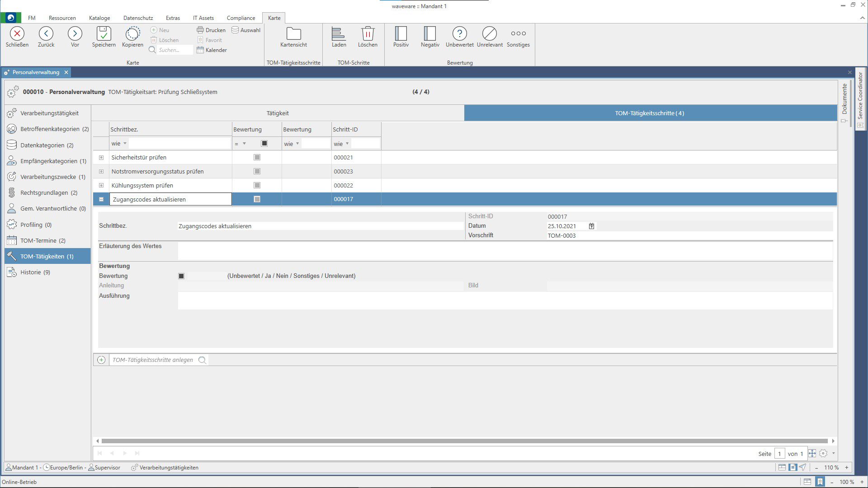Click the plus icon to add TOM-Tätigkeitsschritte
The width and height of the screenshot is (868, 488).
101,360
